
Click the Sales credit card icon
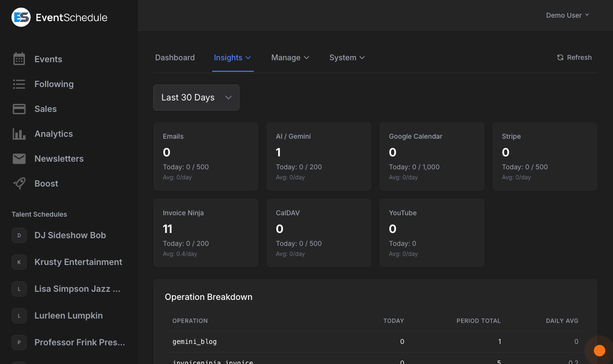pos(19,109)
